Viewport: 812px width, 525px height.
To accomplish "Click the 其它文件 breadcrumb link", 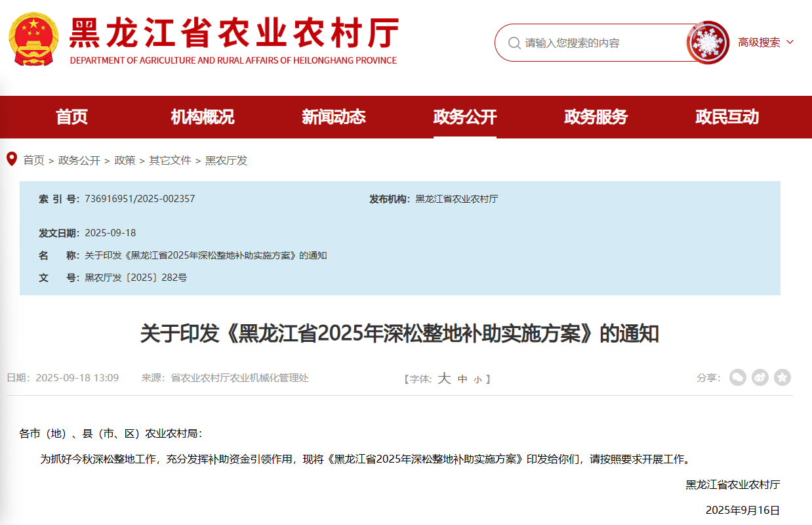I will coord(170,160).
